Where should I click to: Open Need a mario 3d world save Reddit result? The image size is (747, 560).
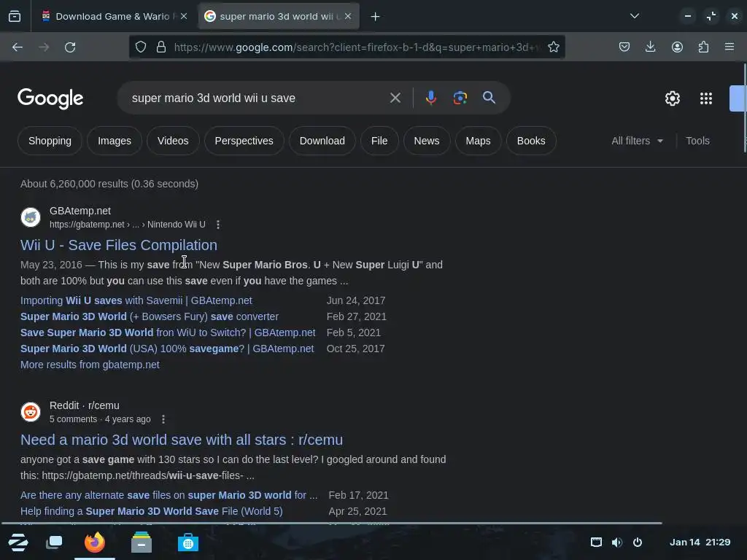point(182,440)
